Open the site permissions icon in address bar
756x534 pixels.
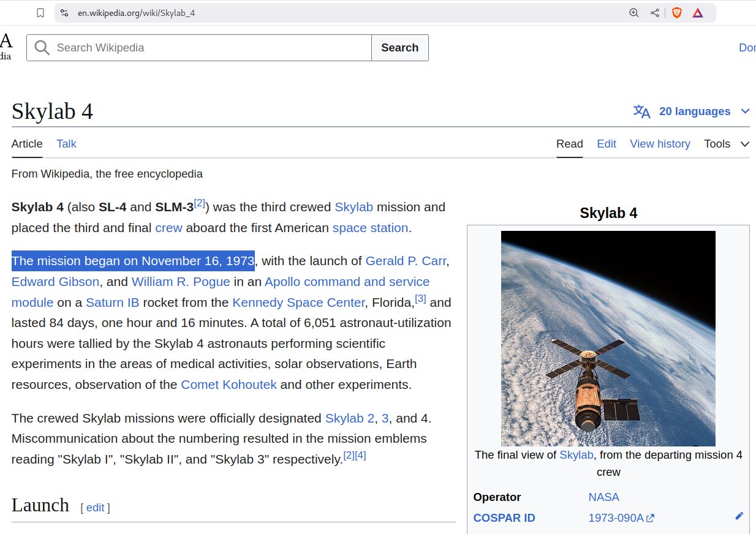point(64,12)
